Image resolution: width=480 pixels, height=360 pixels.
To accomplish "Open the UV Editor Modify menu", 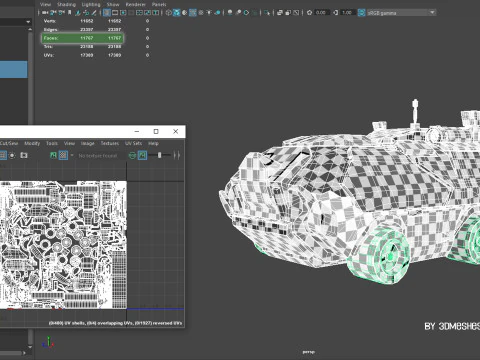I will (32, 143).
